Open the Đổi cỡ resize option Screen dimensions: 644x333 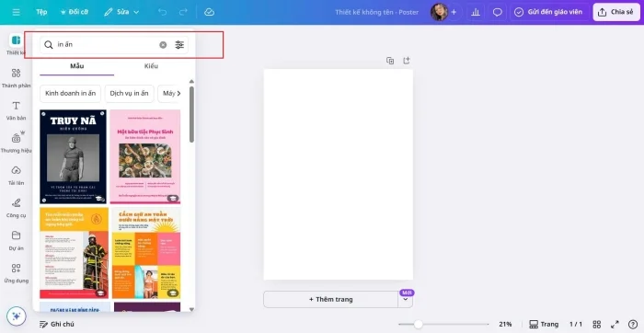tap(74, 12)
